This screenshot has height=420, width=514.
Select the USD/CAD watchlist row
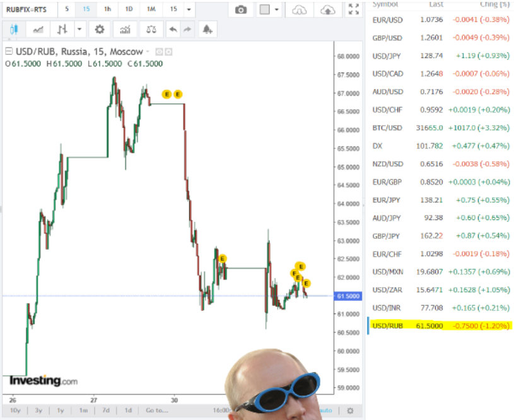[440, 74]
